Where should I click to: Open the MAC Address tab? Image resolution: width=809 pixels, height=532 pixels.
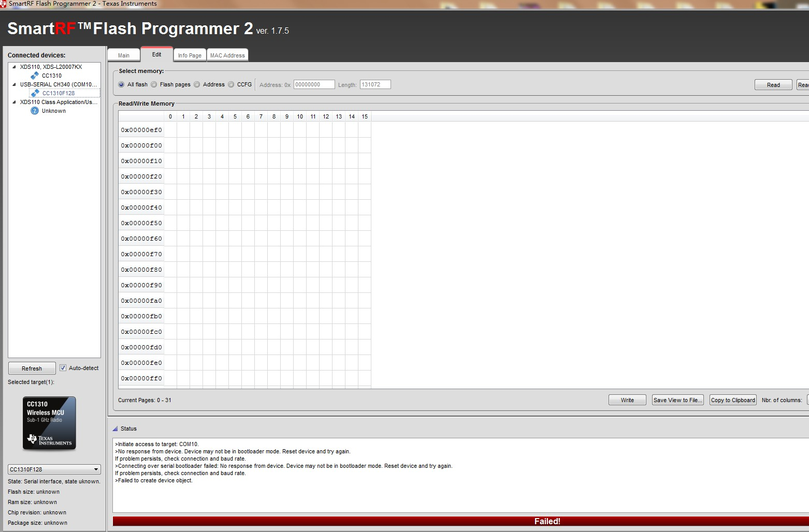click(x=227, y=55)
